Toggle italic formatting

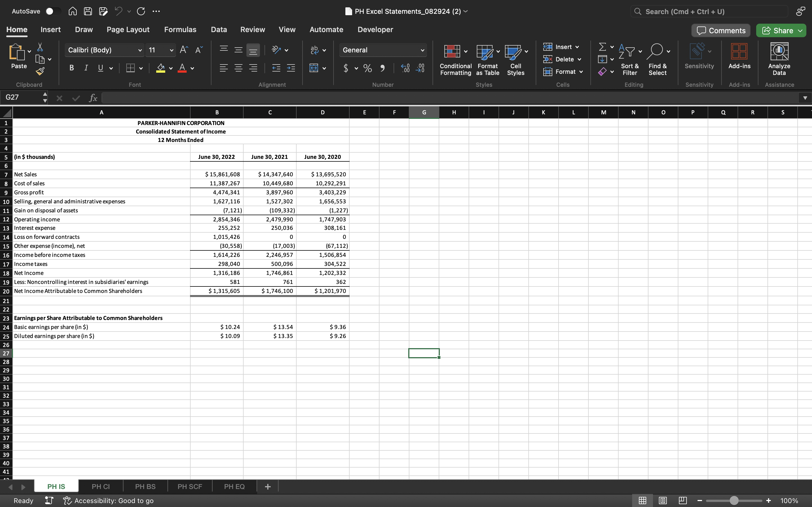click(x=86, y=68)
